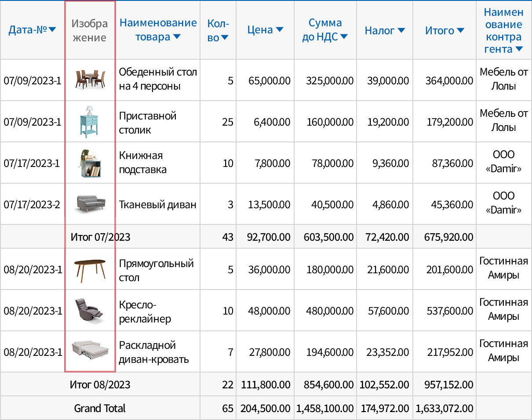532x420 pixels.
Task: Click the fold-out sofa bed image
Action: coord(90,351)
